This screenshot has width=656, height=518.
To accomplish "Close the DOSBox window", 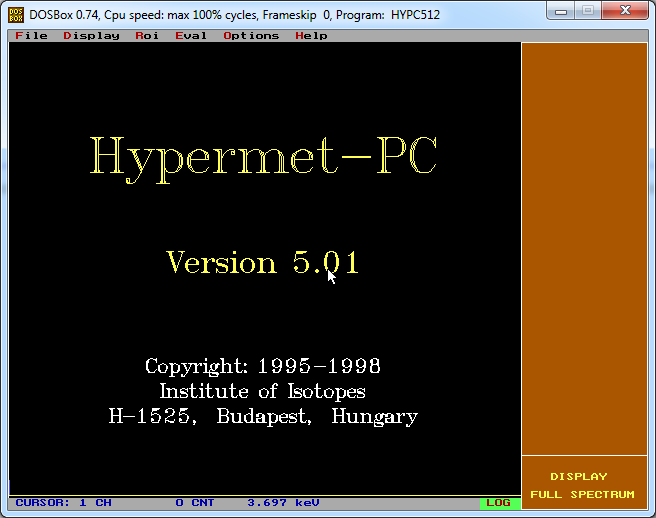I will (x=625, y=11).
